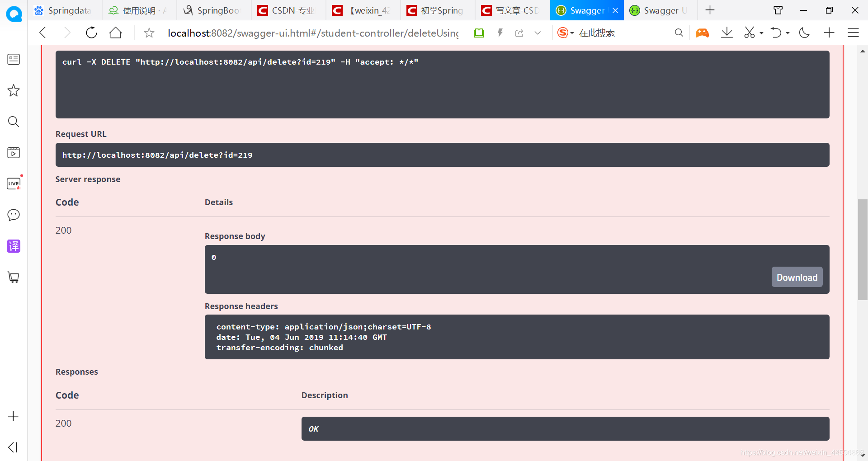Switch to the SpringBoo tab
This screenshot has width=868, height=461.
coord(214,10)
